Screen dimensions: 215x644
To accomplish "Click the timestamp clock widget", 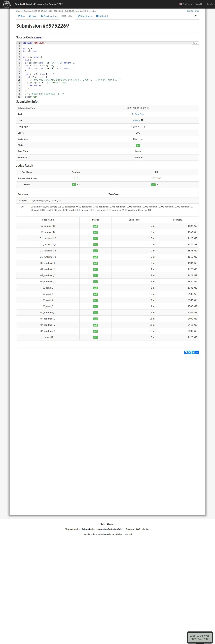I will (200, 637).
